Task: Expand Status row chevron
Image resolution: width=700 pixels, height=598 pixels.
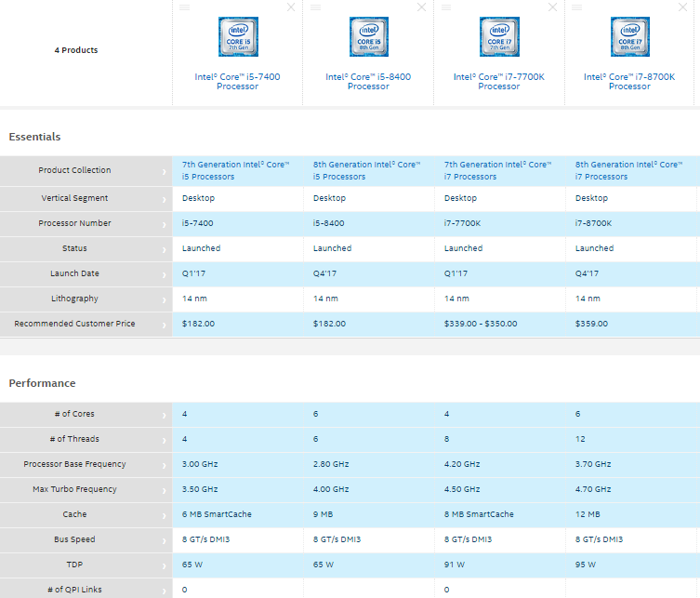Action: tap(165, 250)
